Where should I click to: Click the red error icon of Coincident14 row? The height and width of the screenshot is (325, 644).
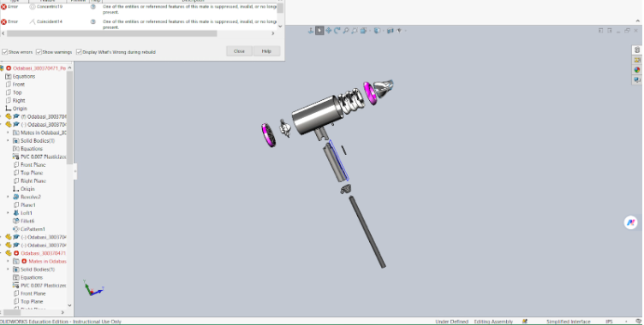point(3,21)
